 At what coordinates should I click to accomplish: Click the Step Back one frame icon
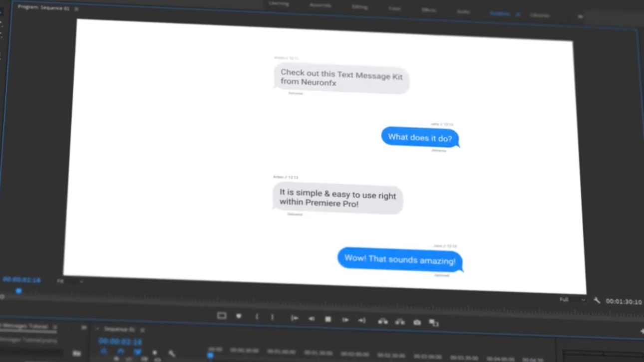pos(311,319)
